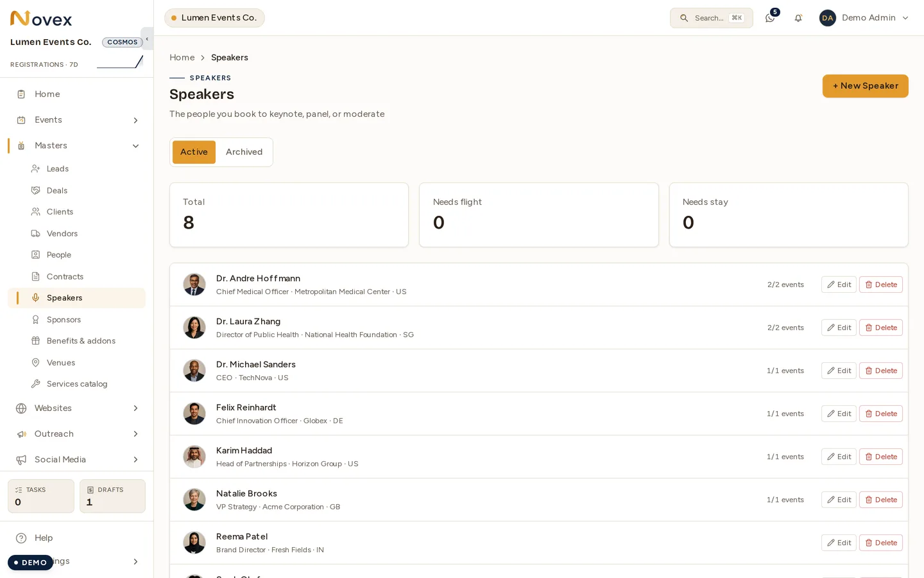Expand the Social Media submenu chevron
The width and height of the screenshot is (924, 578).
[x=135, y=460]
